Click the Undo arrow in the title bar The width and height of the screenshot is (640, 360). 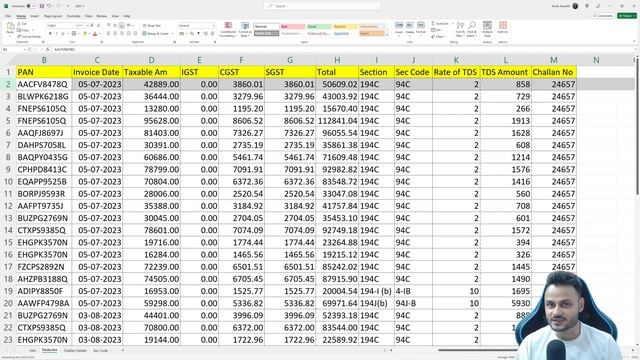(49, 6)
